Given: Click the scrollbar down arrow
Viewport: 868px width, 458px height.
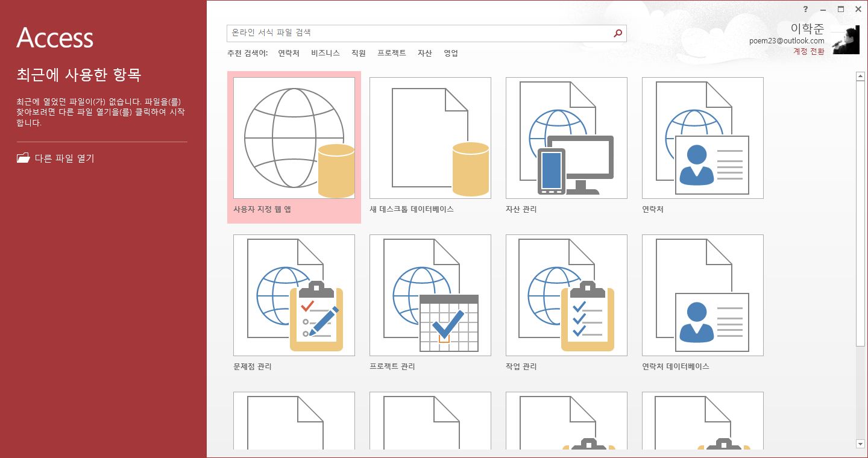Looking at the screenshot, I should point(860,444).
